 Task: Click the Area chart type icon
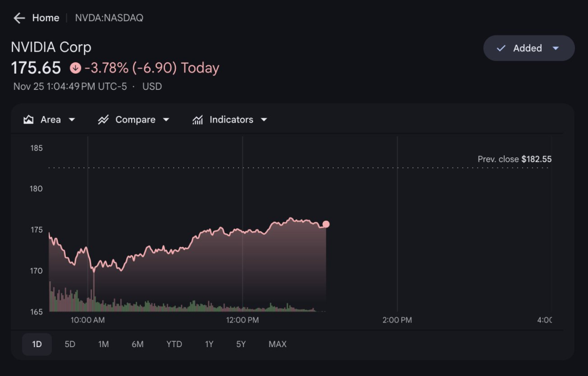(29, 120)
